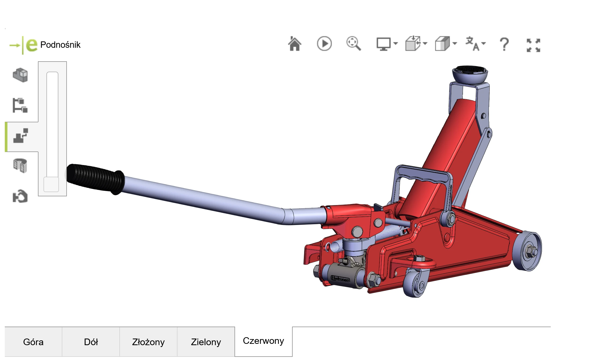
Task: Expand the view orientation cube dropdown arrow
Action: (425, 43)
